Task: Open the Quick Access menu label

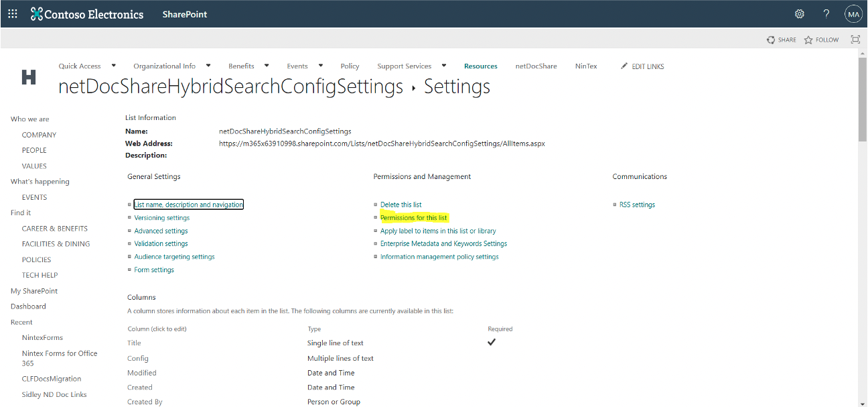Action: pos(80,66)
